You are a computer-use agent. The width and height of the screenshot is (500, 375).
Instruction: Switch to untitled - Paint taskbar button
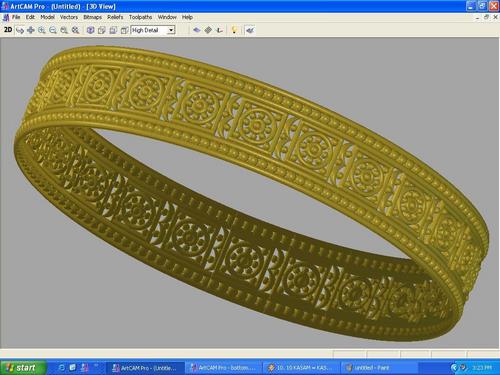pos(379,368)
